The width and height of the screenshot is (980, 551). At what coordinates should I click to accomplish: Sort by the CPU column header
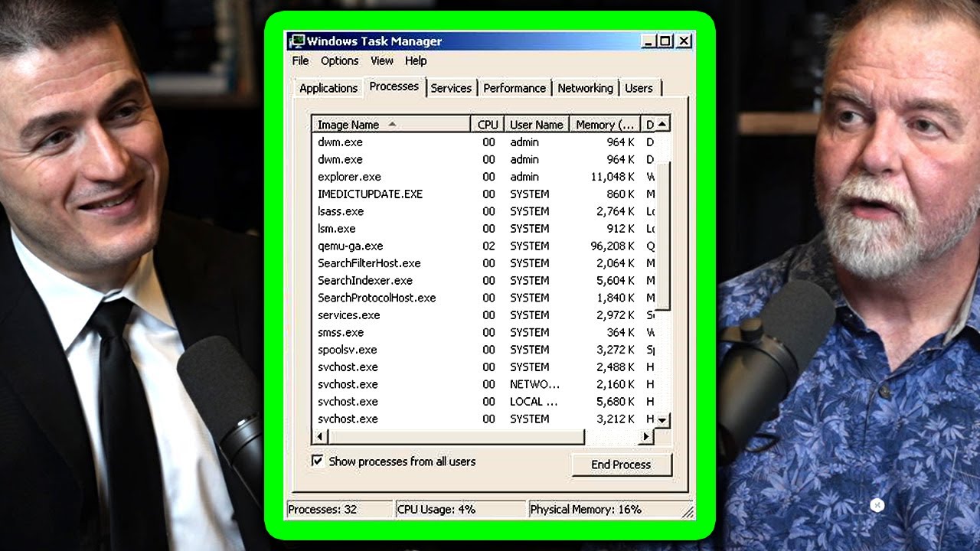[487, 124]
